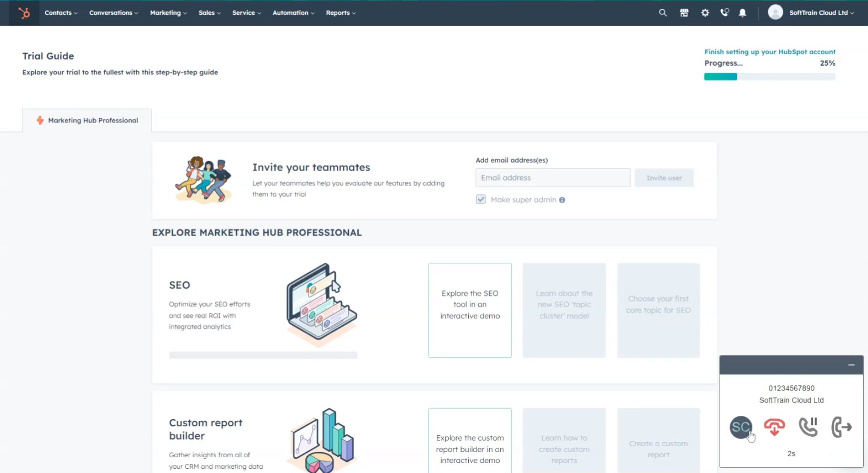868x473 pixels.
Task: Click the 01234567890 phone number in call widget
Action: pyautogui.click(x=791, y=388)
